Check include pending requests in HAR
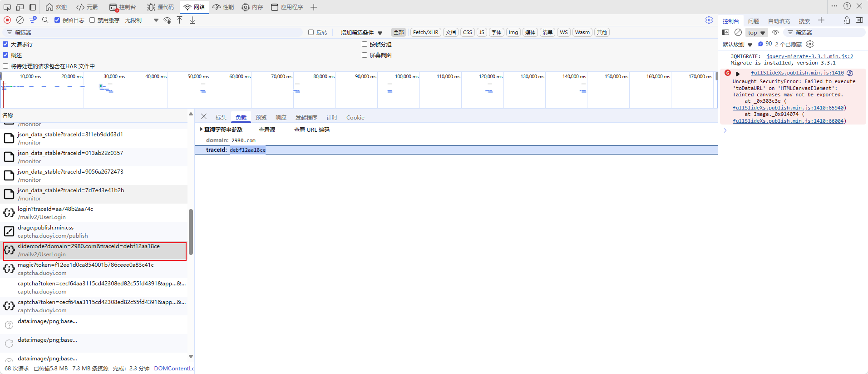The width and height of the screenshot is (868, 374). pos(5,66)
